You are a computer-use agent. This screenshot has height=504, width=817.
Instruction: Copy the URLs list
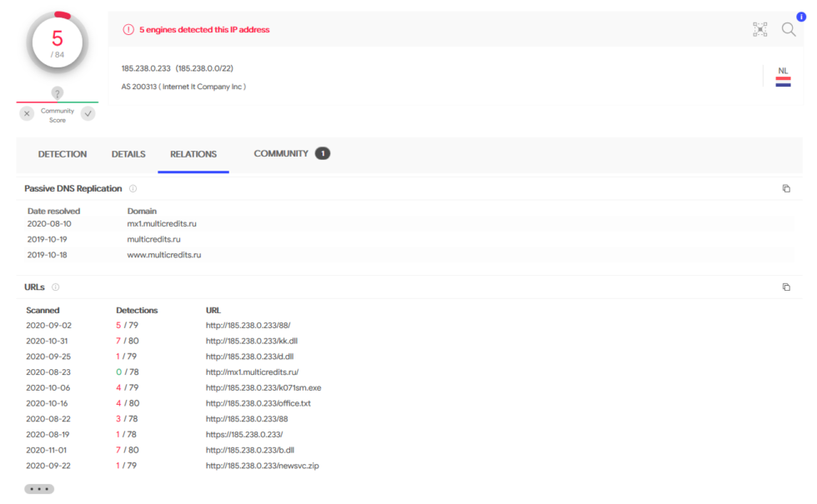(786, 287)
